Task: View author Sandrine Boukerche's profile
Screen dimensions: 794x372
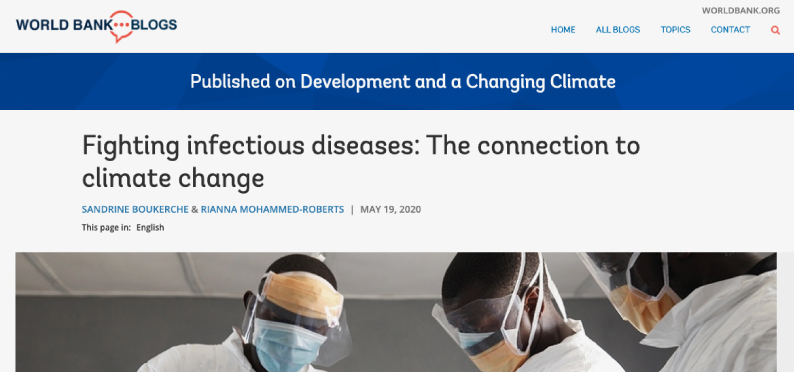Action: point(135,209)
